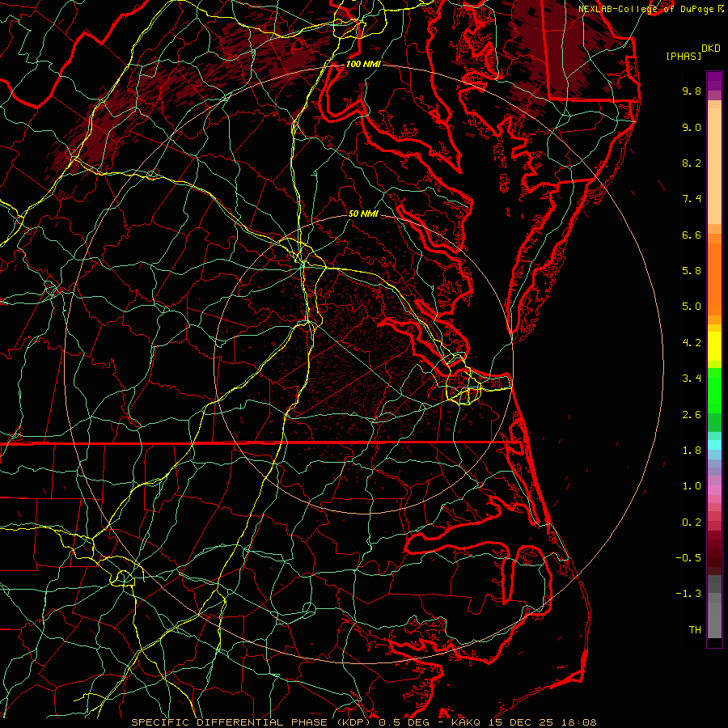Click the 100 NMI range ring label

(363, 64)
